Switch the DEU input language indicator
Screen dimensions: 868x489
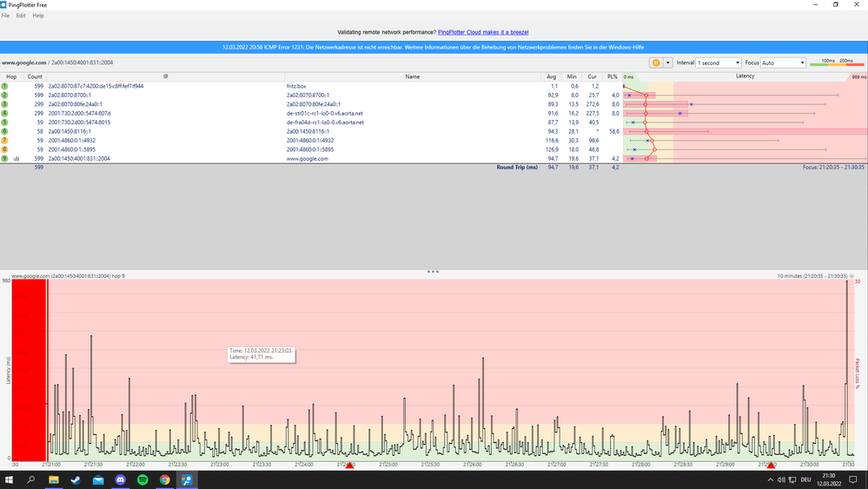click(x=805, y=479)
